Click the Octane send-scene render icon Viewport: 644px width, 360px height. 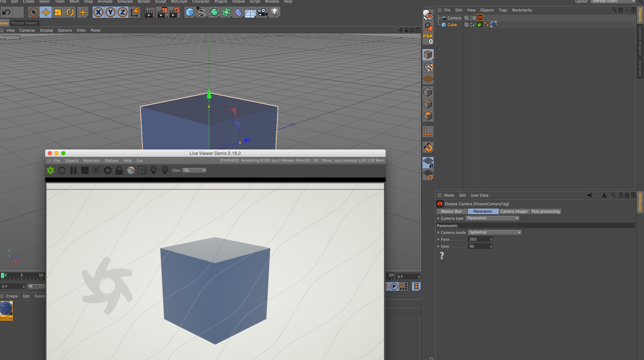tap(51, 171)
